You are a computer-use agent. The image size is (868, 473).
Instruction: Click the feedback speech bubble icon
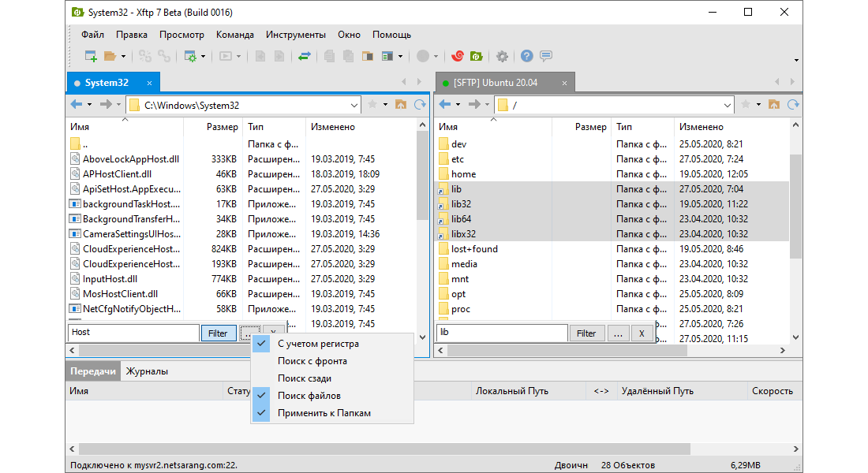[x=546, y=56]
